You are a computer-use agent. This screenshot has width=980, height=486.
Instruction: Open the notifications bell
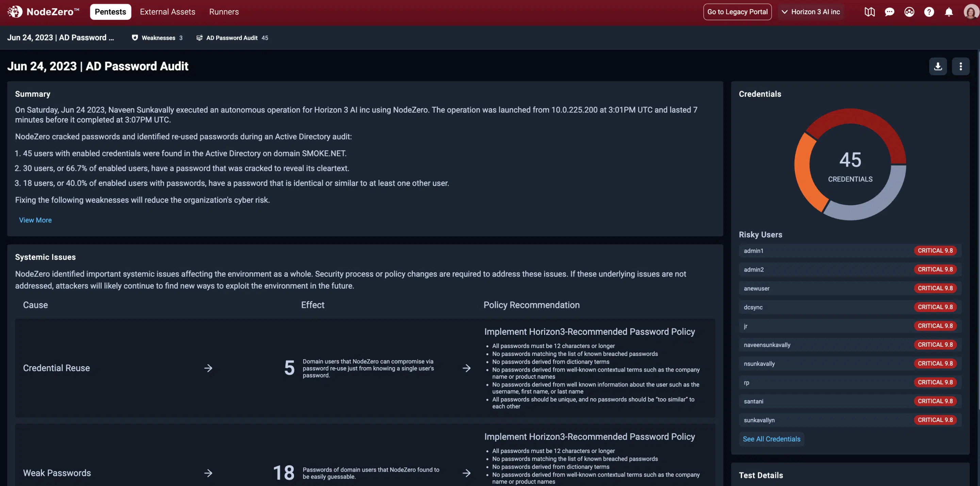[x=949, y=12]
